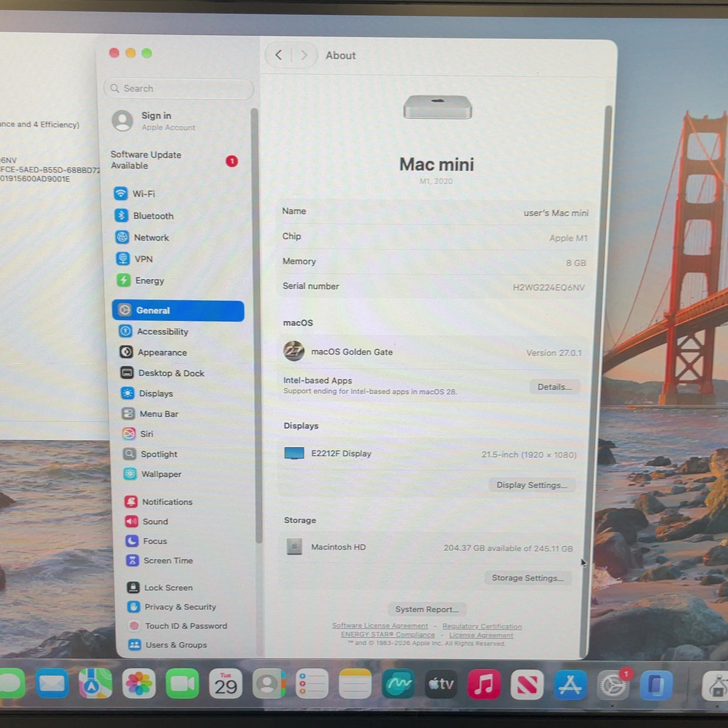Open License Agreement link in footer
Screen dimensions: 728x728
click(x=481, y=635)
